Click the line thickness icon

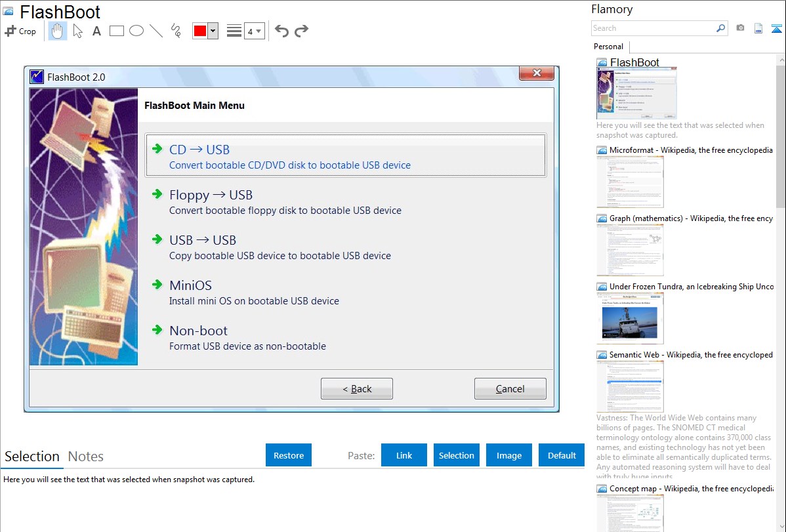tap(234, 31)
